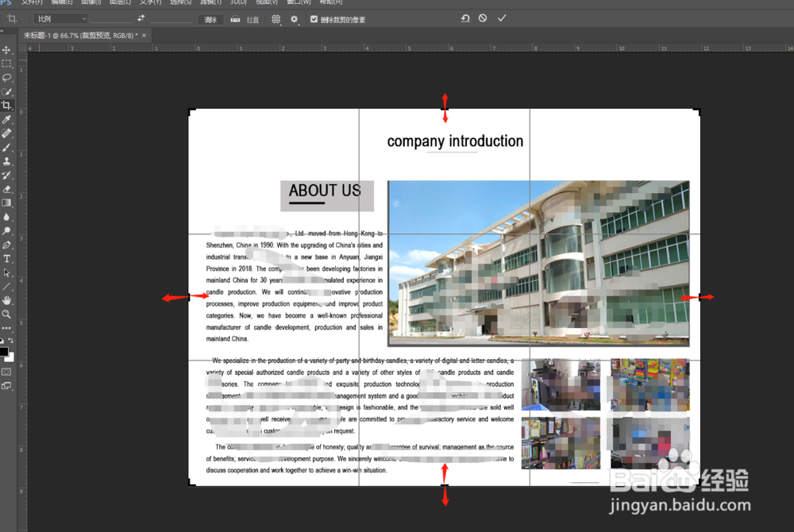Select the Clone Stamp tool

[x=6, y=161]
